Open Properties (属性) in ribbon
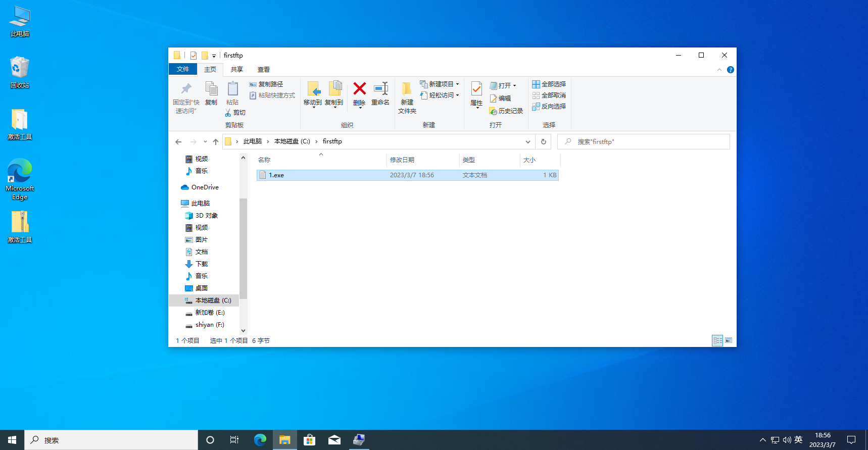The height and width of the screenshot is (450, 868). pyautogui.click(x=476, y=94)
